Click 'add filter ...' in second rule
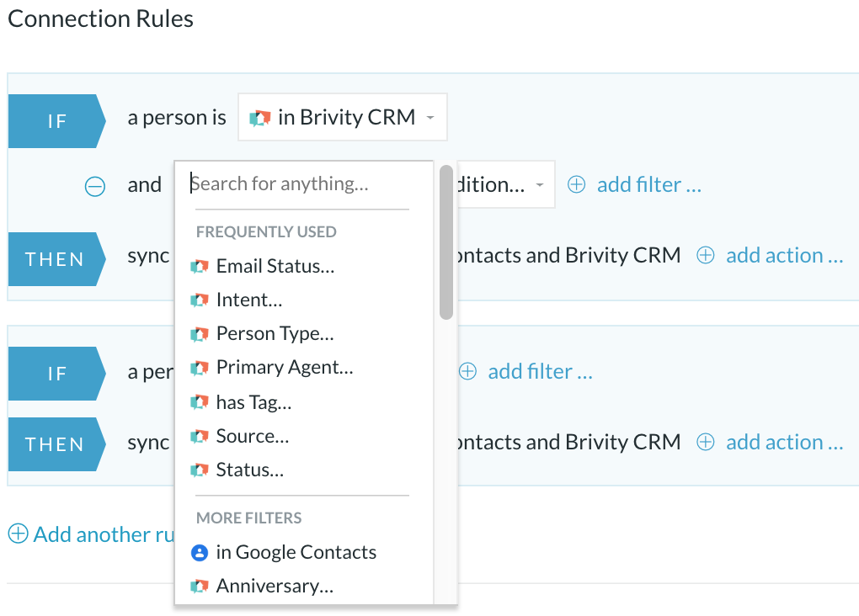Image resolution: width=859 pixels, height=616 pixels. click(540, 372)
